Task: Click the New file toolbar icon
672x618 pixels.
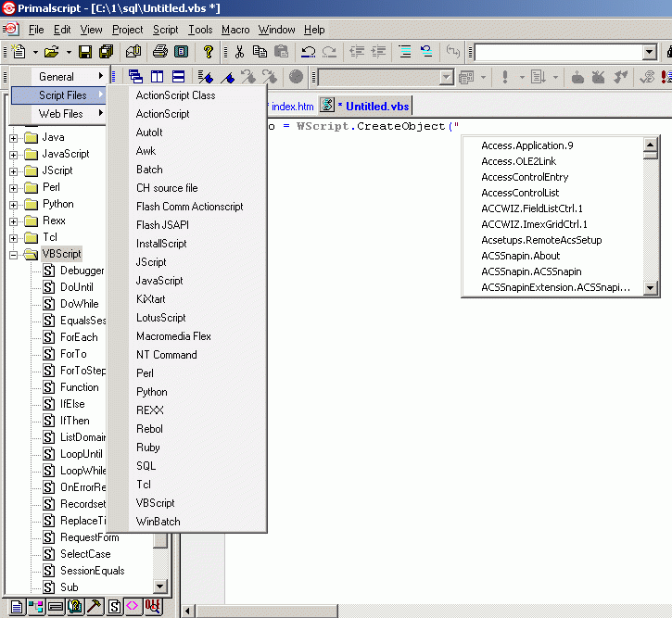Action: pos(19,52)
